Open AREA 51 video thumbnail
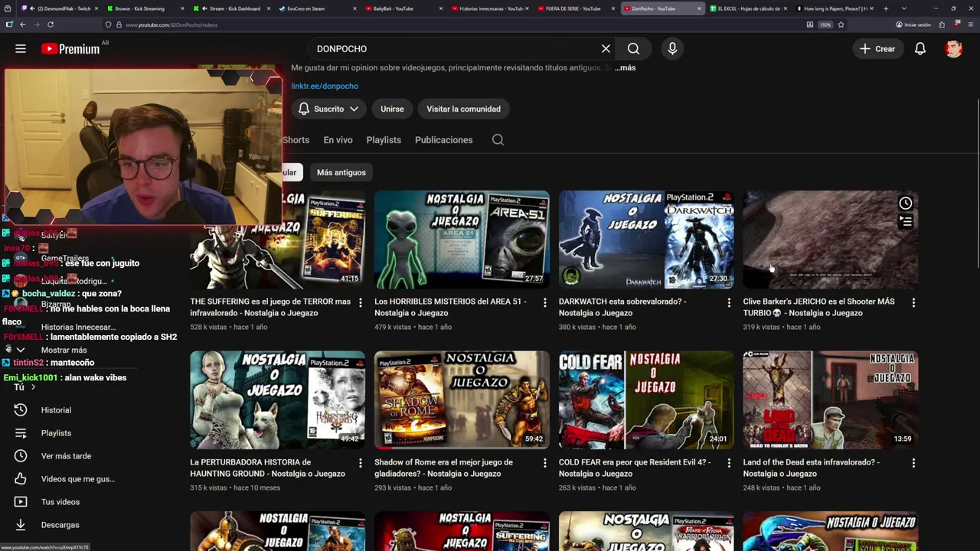This screenshot has height=551, width=980. [462, 240]
